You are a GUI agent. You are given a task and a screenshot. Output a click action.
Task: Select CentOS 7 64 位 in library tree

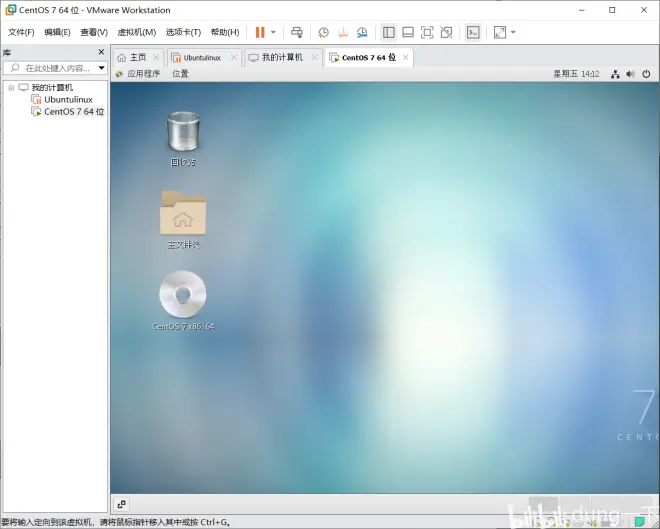[74, 112]
